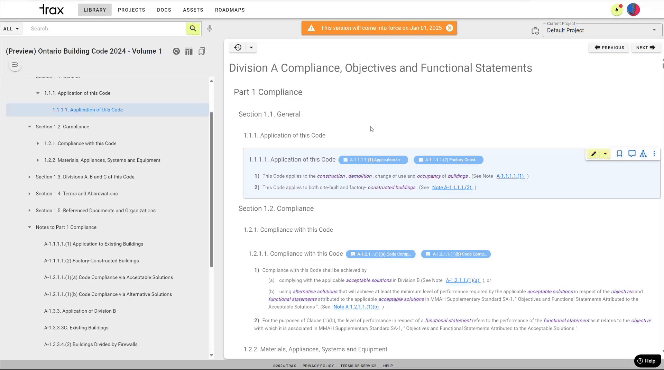This screenshot has height=370, width=664.
Task: Activate voice search microphone
Action: 209,28
